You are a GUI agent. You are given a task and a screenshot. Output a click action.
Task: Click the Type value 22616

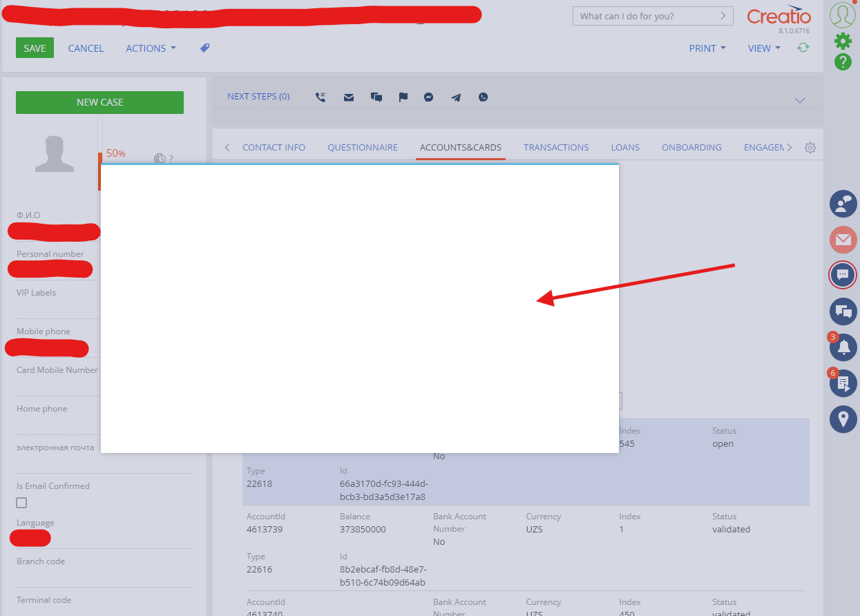(x=260, y=570)
